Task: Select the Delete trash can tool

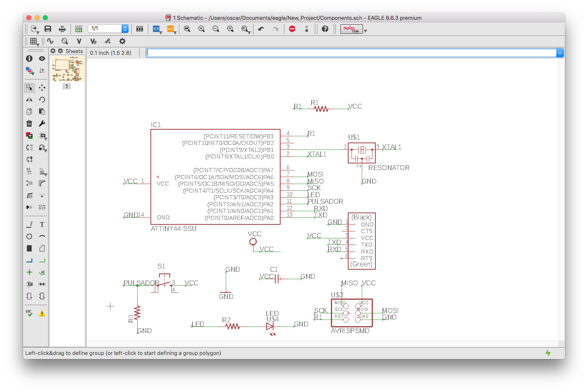Action: [29, 124]
